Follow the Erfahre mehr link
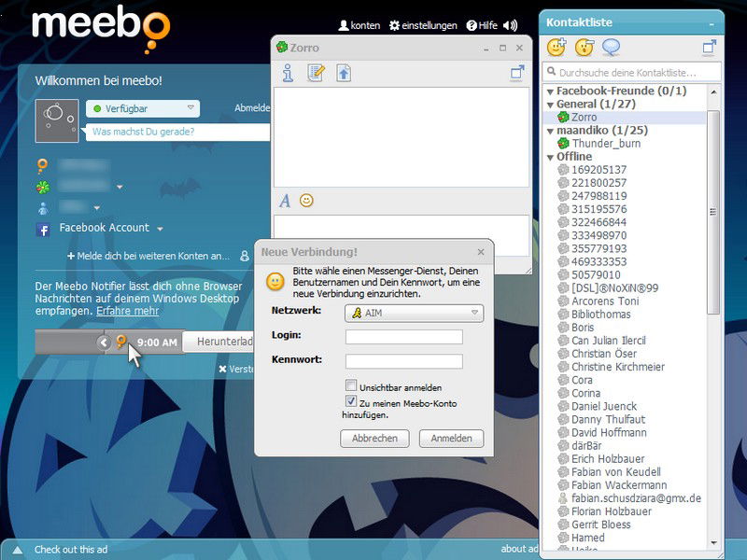The height and width of the screenshot is (560, 747). 127,311
